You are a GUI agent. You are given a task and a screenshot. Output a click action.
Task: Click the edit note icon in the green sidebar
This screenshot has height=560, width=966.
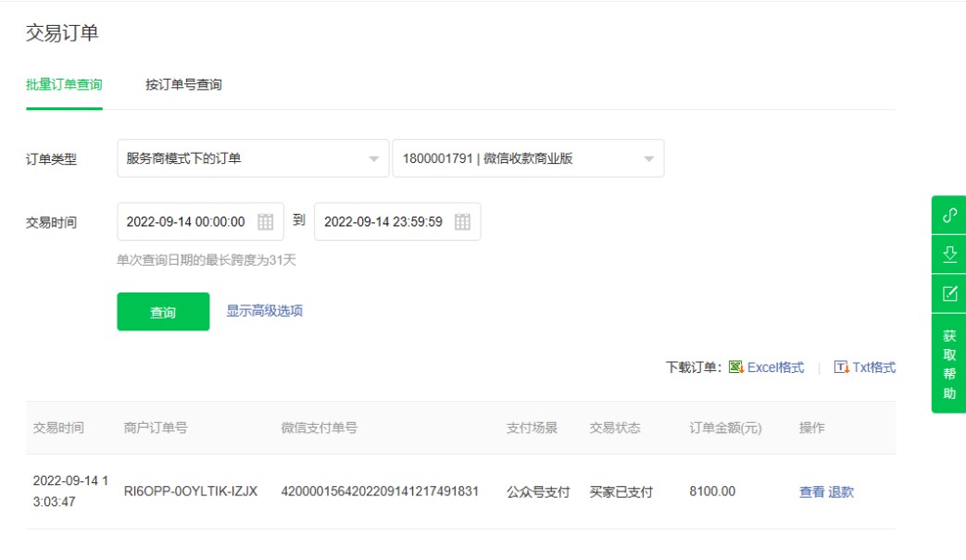pos(949,293)
